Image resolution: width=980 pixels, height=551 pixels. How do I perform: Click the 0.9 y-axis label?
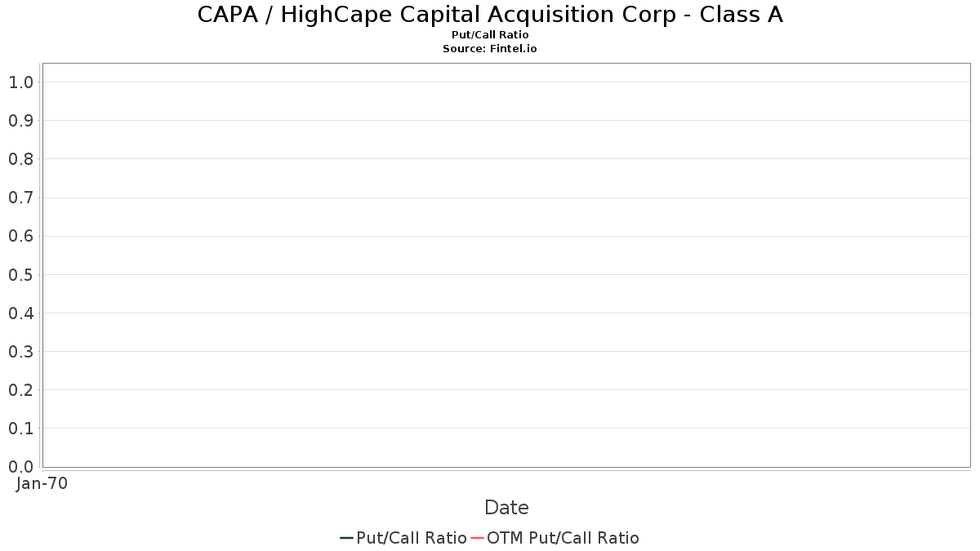tap(20, 121)
